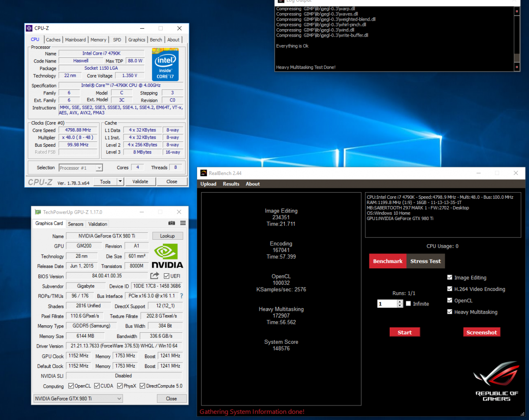The height and width of the screenshot is (420, 529).
Task: Open the GPU selection dropdown in GPU-Z
Action: point(78,398)
